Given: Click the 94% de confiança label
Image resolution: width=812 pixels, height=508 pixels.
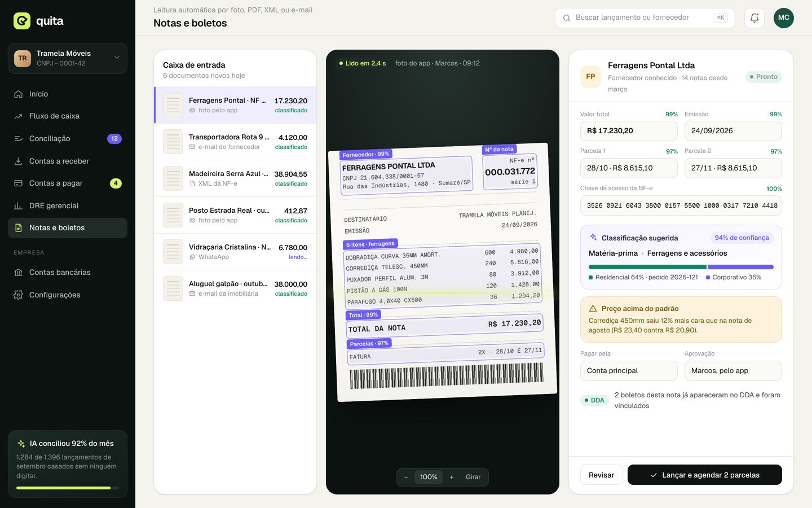Looking at the screenshot, I should tap(742, 238).
